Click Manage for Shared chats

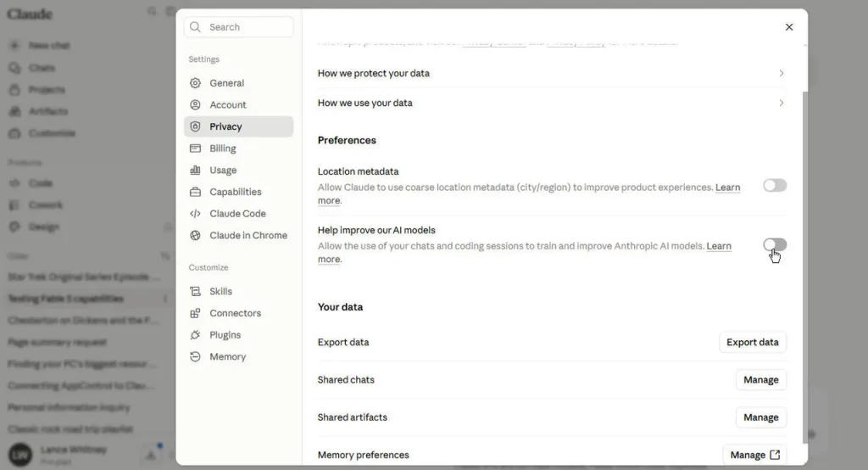click(x=760, y=380)
